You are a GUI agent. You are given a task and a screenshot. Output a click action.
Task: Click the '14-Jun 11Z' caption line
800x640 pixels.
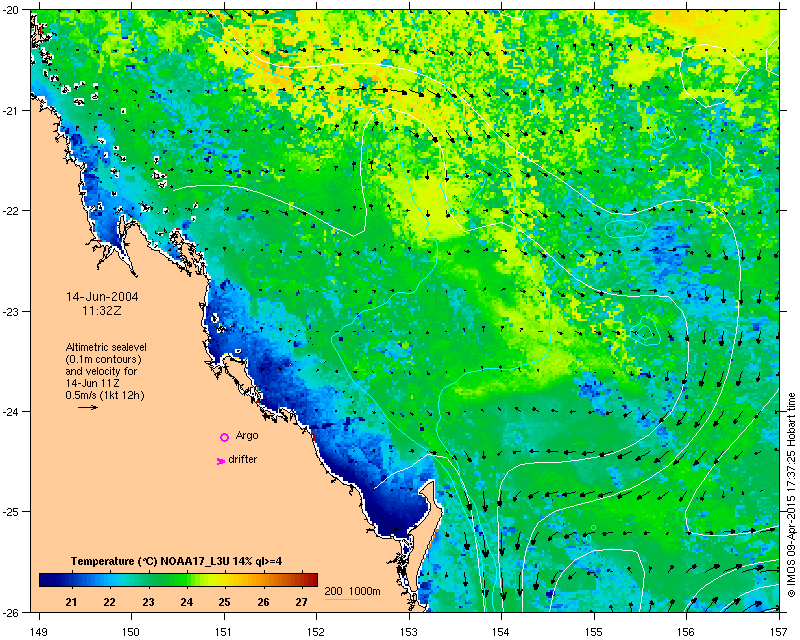92,383
